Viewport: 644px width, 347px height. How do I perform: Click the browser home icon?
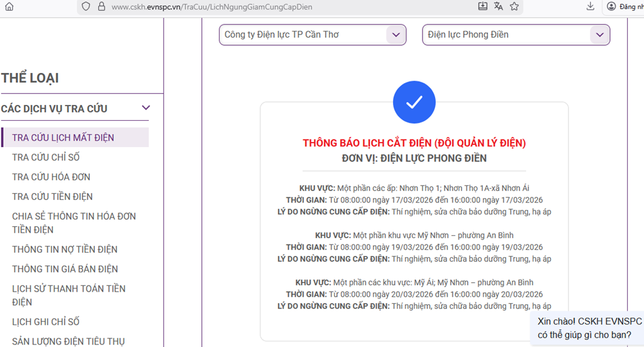coord(9,7)
